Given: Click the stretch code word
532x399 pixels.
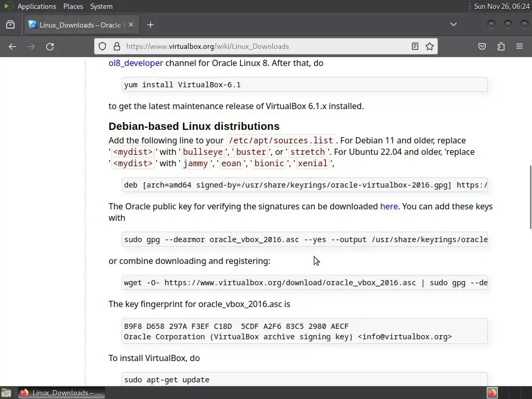Looking at the screenshot, I should click(x=308, y=152).
